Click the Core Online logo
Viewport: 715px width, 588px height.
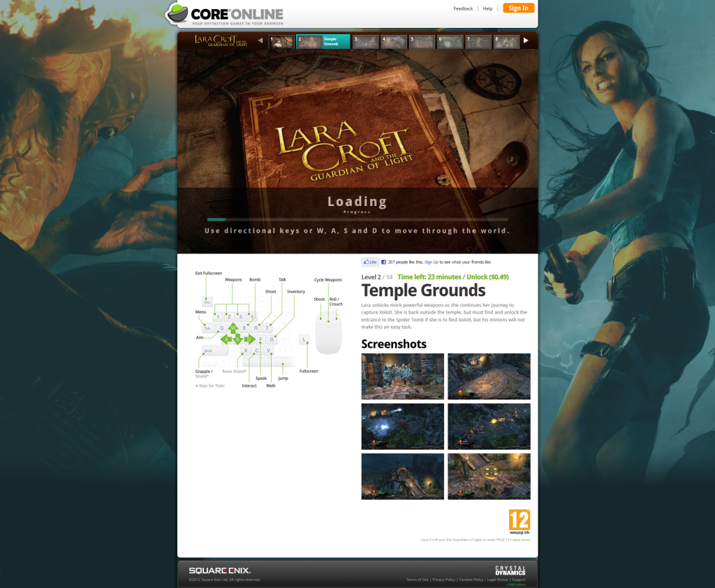[225, 15]
